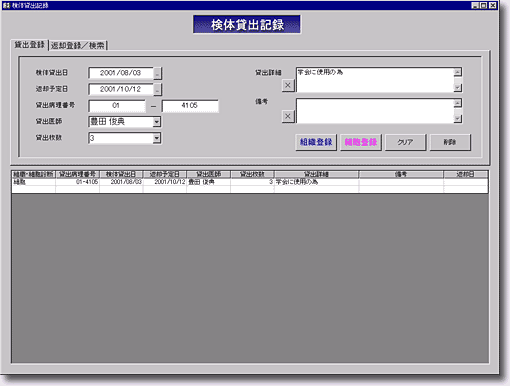Click scroll-up arrow of 備考 textbox
Viewport: 510px width, 386px height.
coord(458,103)
